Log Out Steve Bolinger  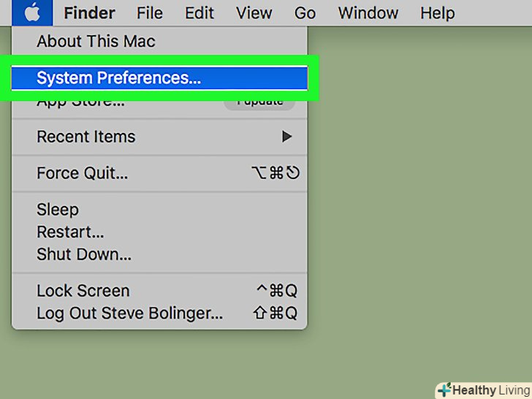(x=130, y=313)
